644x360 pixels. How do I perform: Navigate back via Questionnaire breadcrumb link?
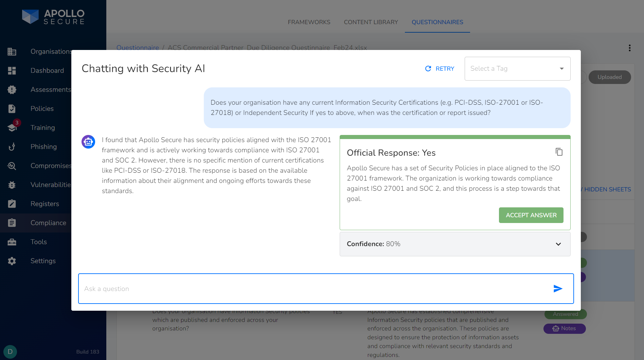(138, 48)
